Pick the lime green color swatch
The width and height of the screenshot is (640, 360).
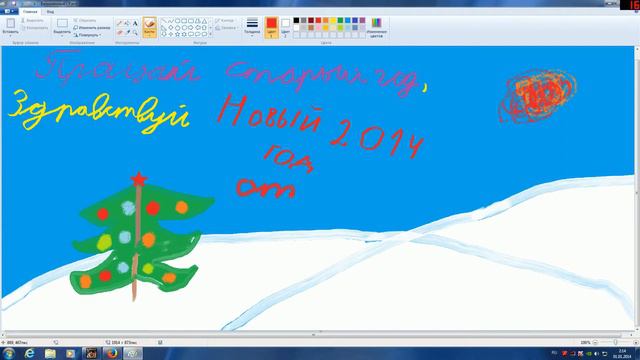click(x=340, y=28)
